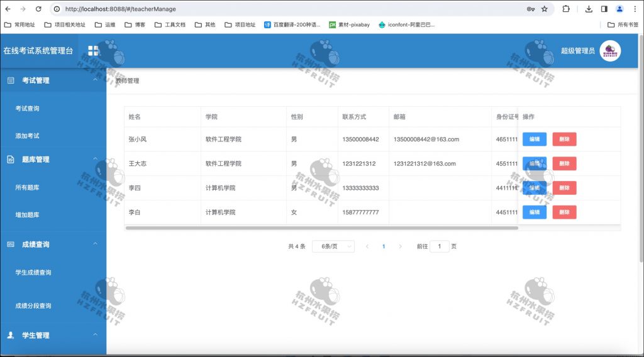Open the 超级管理员 avatar menu
Viewport: 644px width, 357px height.
pyautogui.click(x=610, y=51)
